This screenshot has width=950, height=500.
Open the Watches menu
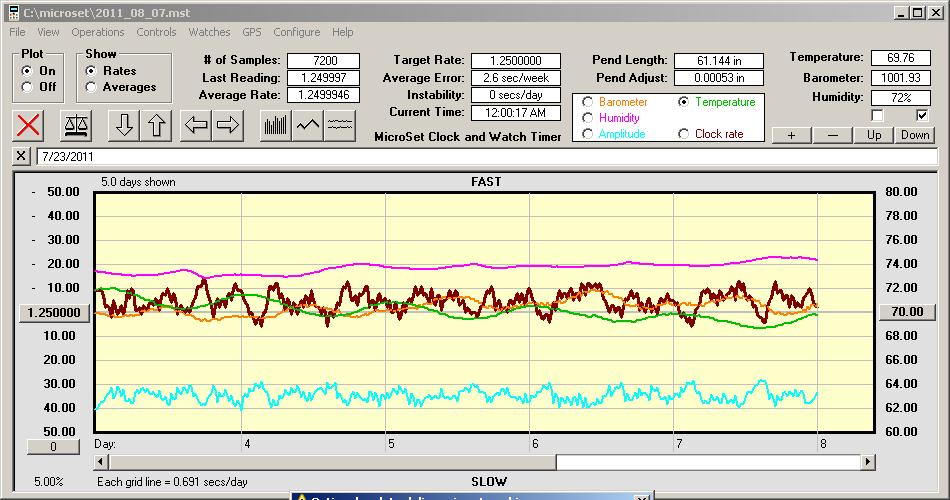point(209,32)
